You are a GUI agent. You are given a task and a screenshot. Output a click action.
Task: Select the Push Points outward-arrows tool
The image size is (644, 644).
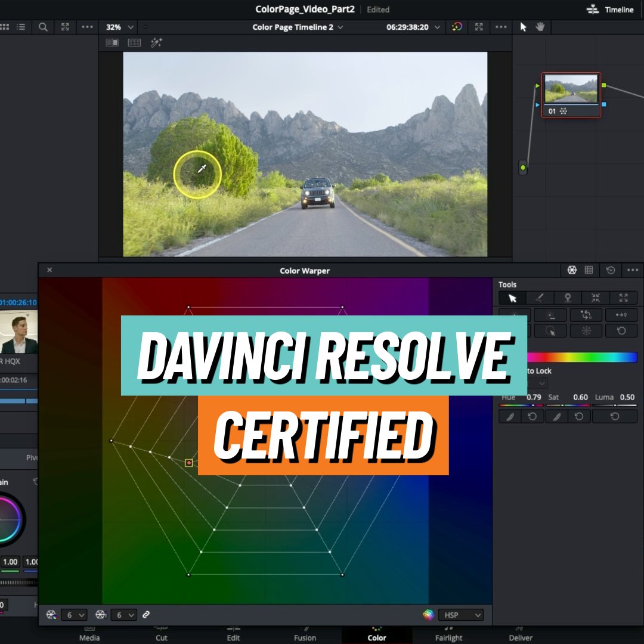(x=624, y=298)
